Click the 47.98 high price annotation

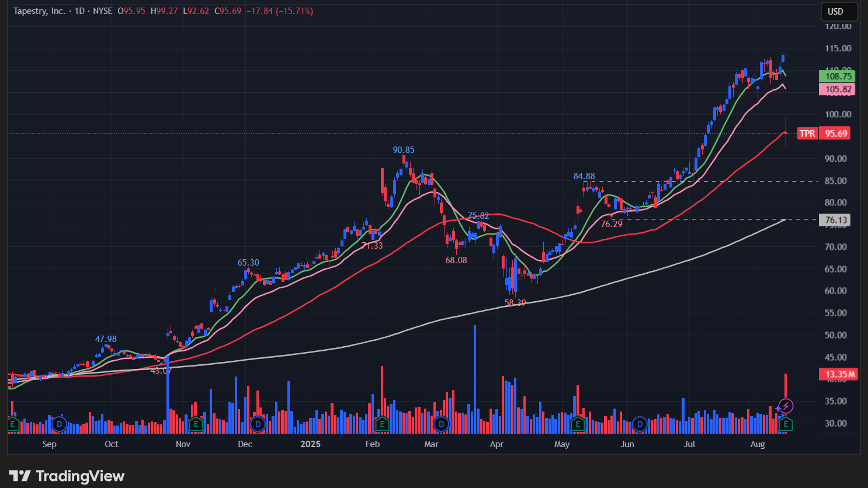[x=106, y=339]
